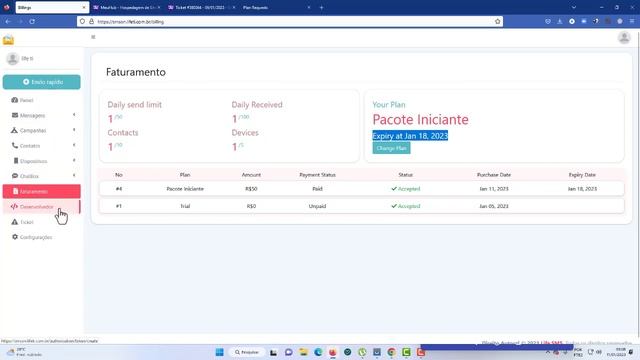Viewport: 640px width, 360px height.
Task: Click the app logo in the sidebar
Action: [x=8, y=40]
